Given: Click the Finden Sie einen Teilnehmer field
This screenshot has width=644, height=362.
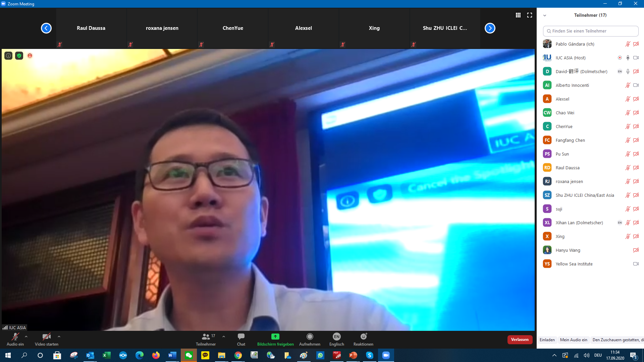Looking at the screenshot, I should 590,31.
